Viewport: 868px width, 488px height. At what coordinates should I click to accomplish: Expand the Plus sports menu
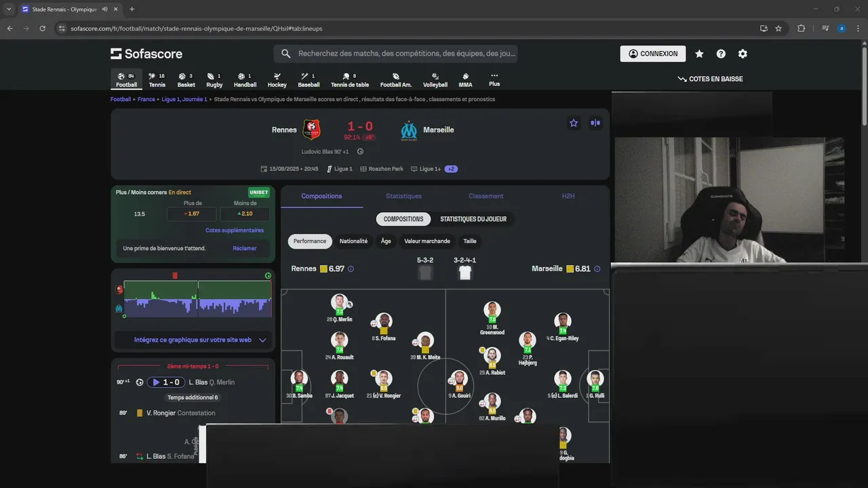[x=494, y=80]
